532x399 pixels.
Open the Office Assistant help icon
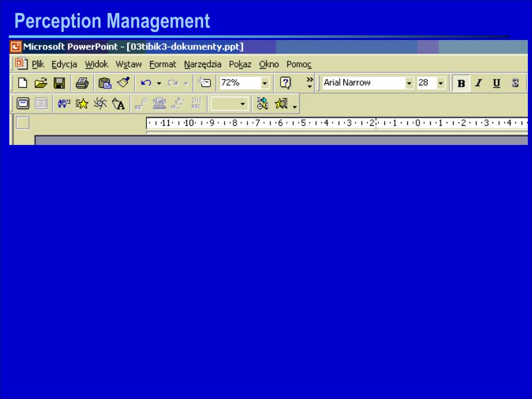pos(285,83)
